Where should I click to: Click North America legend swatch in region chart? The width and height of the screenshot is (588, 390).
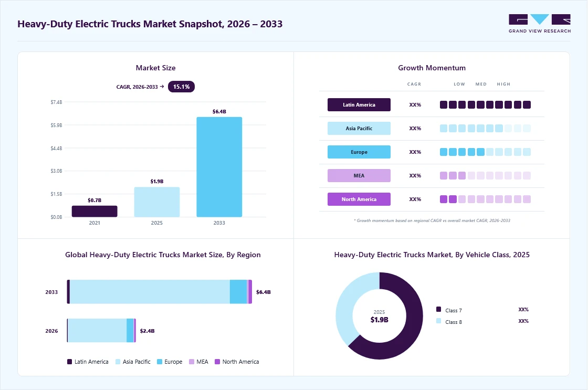(x=217, y=362)
